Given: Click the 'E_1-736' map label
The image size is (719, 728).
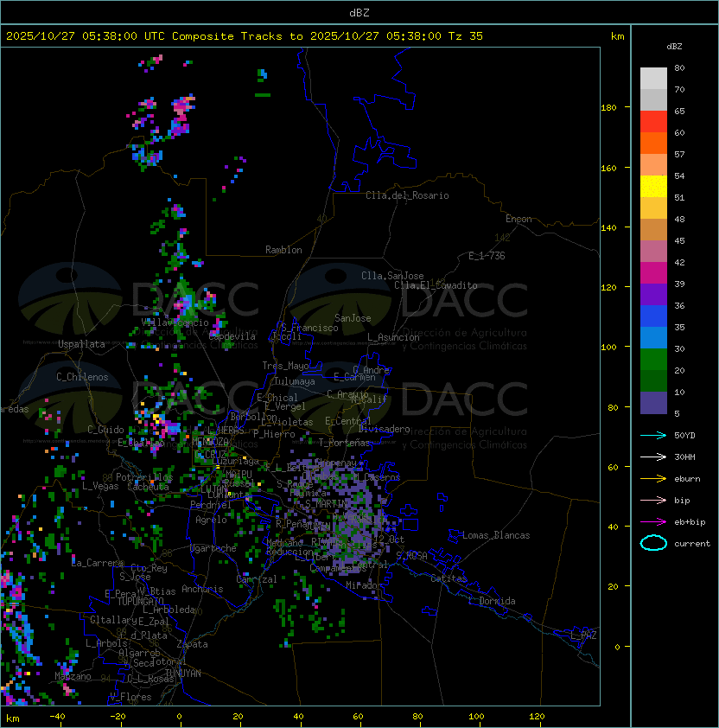Looking at the screenshot, I should click(487, 256).
